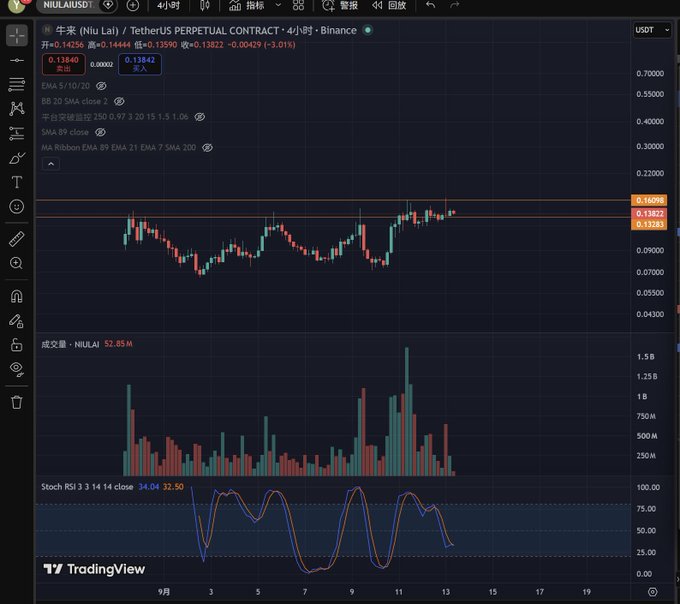
Task: Click the compare or add symbol plus icon
Action: (x=133, y=5)
